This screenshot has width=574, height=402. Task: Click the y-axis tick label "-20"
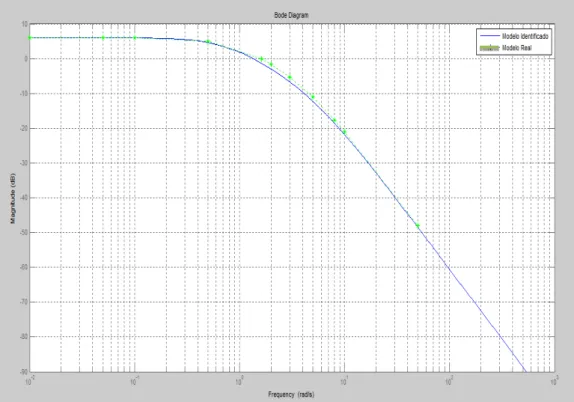tap(24, 128)
